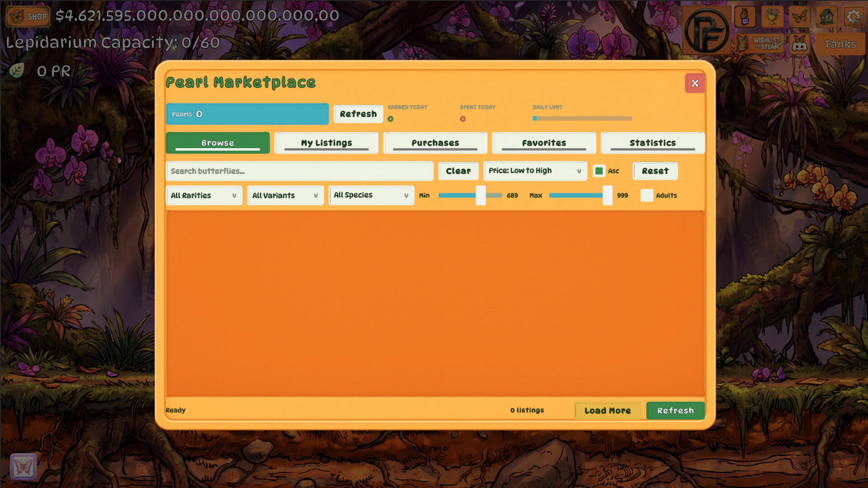The width and height of the screenshot is (868, 488).
Task: Click the '0 listings' count text
Action: click(527, 410)
